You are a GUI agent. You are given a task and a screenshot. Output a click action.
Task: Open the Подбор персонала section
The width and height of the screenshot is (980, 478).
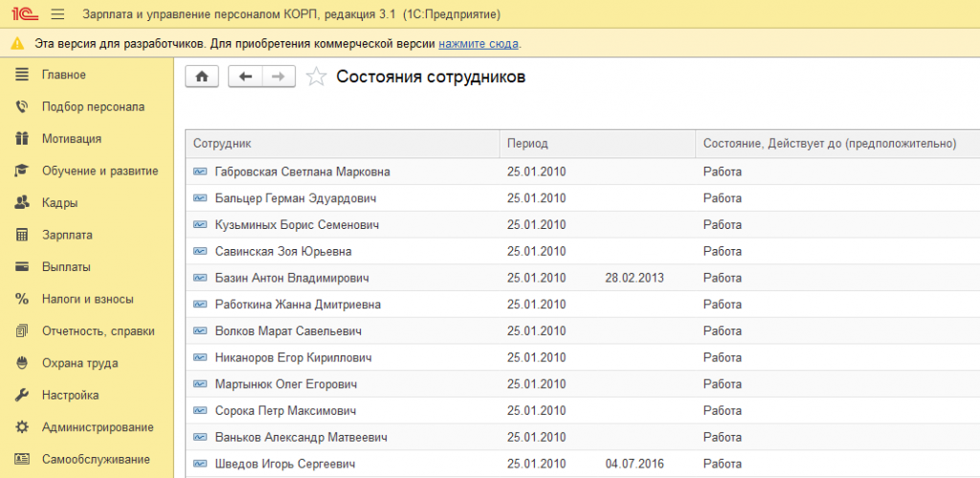[93, 106]
